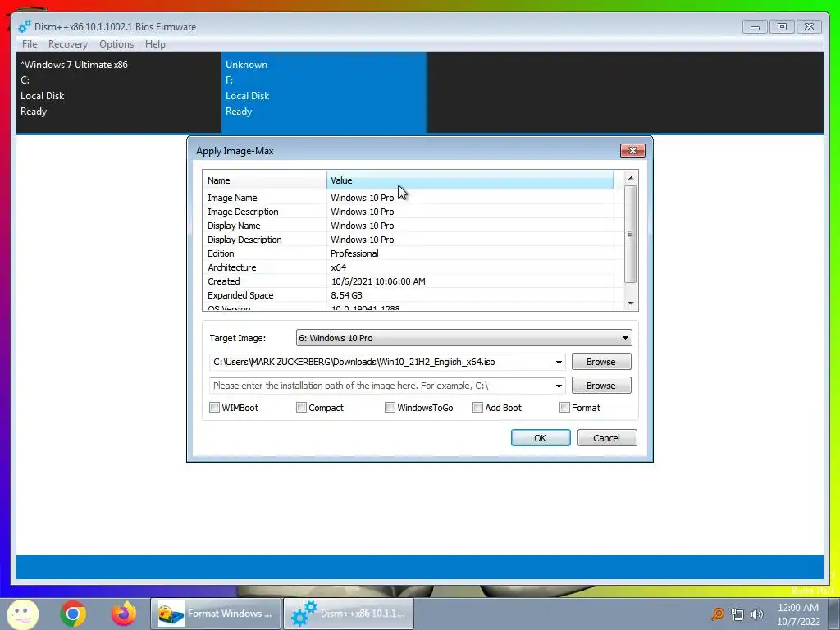This screenshot has height=630, width=840.
Task: Click the Value column header
Action: coord(470,180)
